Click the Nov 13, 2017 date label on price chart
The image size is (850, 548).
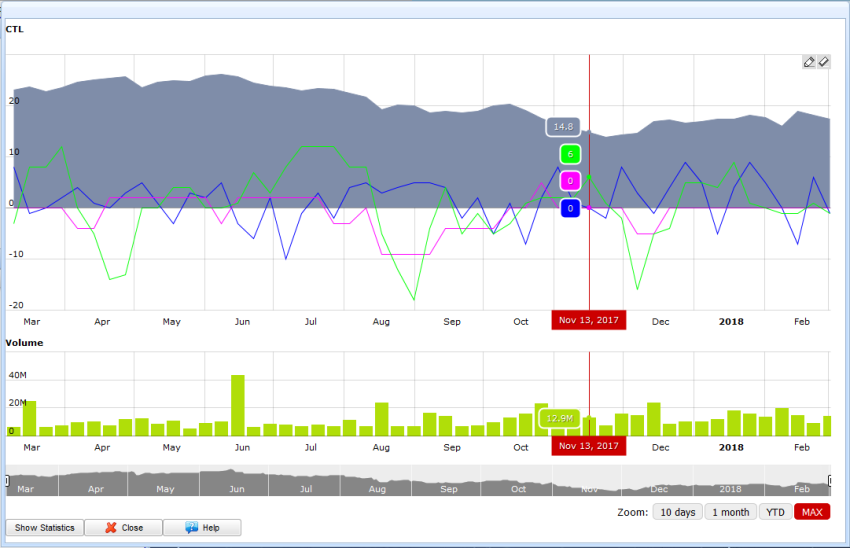tap(589, 321)
